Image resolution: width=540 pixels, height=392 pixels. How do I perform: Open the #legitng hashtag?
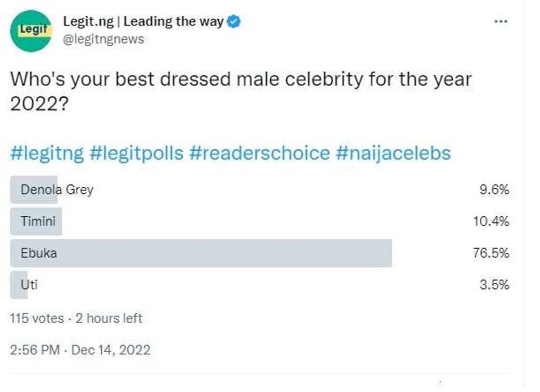pyautogui.click(x=47, y=153)
